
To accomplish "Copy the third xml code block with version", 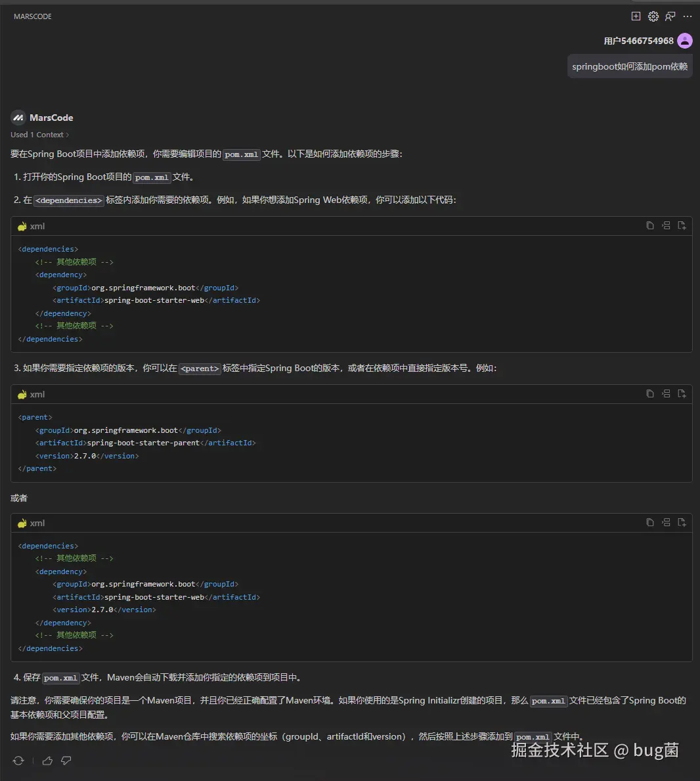I will coord(649,522).
